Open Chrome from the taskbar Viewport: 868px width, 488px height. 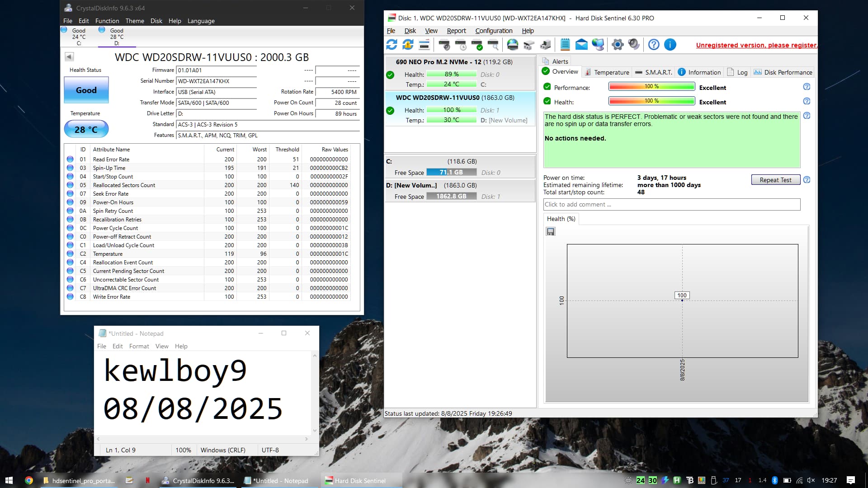pos(29,480)
